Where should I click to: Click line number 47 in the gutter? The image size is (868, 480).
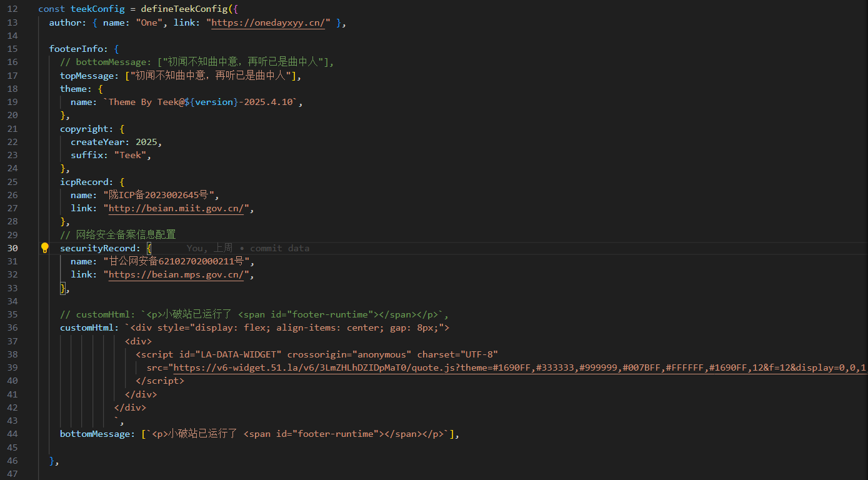pyautogui.click(x=12, y=474)
